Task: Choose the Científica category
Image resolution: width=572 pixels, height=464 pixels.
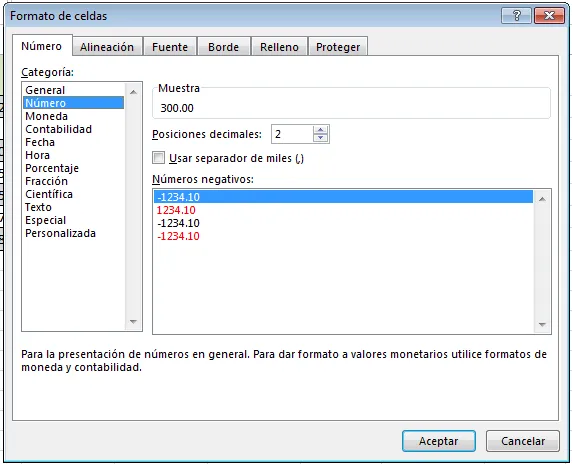Action: (x=73, y=194)
